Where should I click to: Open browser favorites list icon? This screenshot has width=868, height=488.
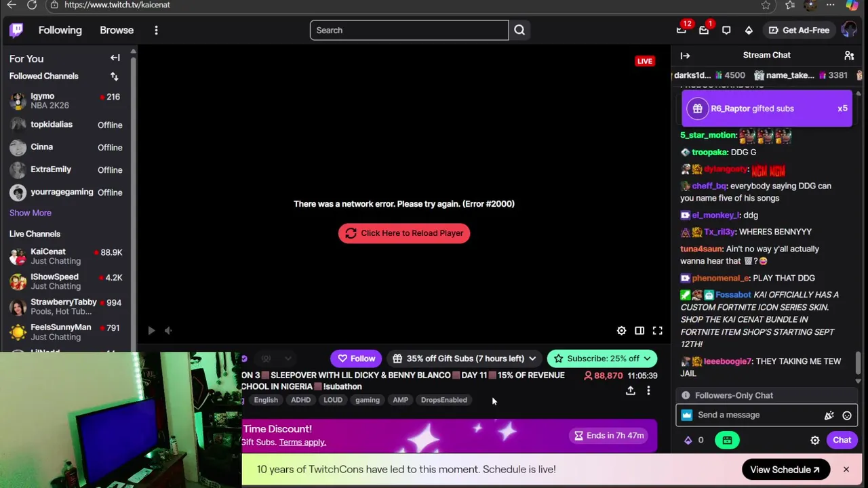point(790,5)
